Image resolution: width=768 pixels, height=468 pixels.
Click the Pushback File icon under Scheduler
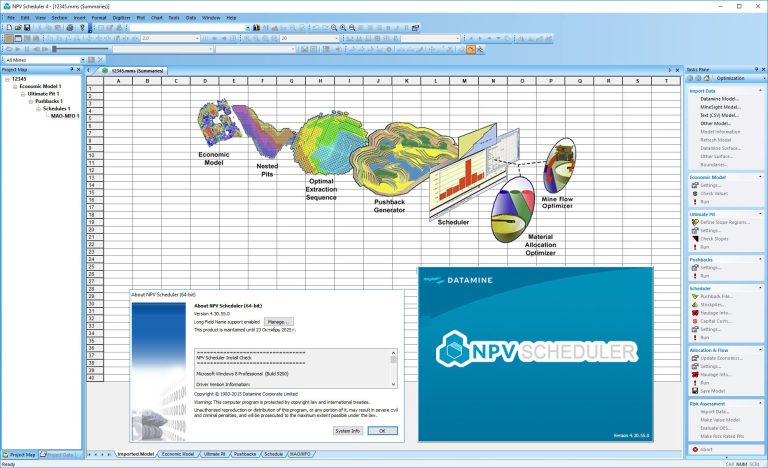coord(695,296)
